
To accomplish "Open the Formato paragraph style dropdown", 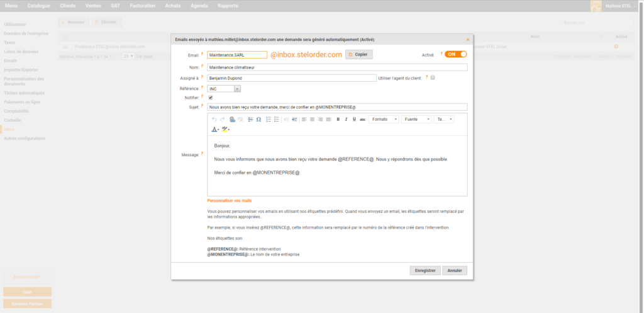I will coord(384,119).
